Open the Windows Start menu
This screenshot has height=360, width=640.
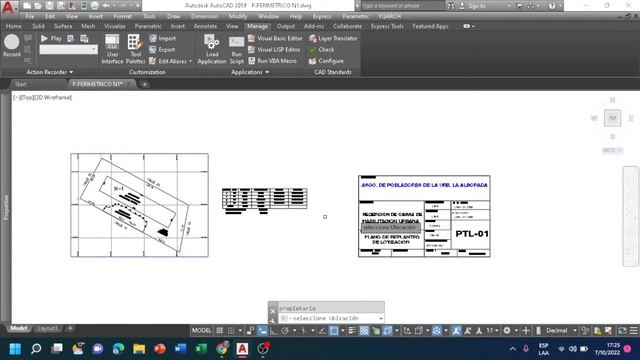[15, 349]
